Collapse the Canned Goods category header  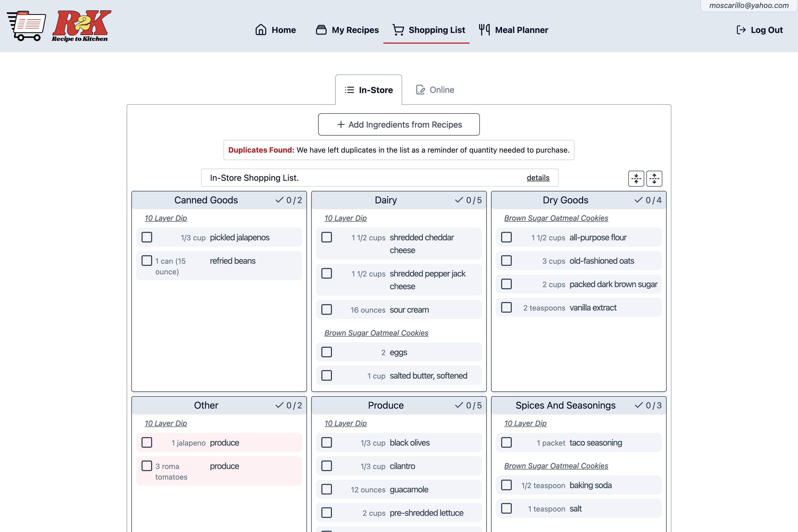206,200
